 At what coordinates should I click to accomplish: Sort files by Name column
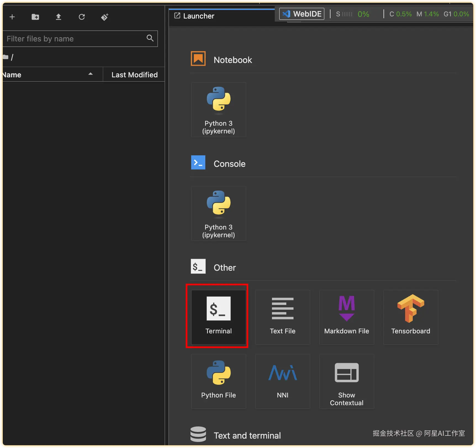[x=52, y=75]
